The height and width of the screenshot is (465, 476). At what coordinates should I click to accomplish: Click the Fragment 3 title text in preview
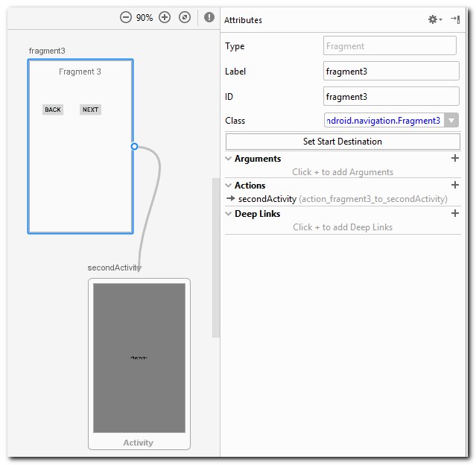pyautogui.click(x=80, y=72)
